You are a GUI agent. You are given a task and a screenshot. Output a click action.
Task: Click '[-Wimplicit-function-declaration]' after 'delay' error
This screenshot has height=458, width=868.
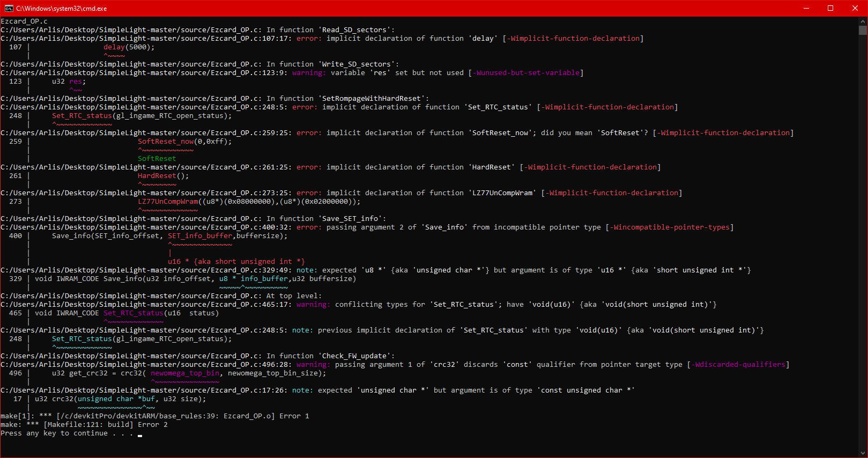click(x=573, y=39)
